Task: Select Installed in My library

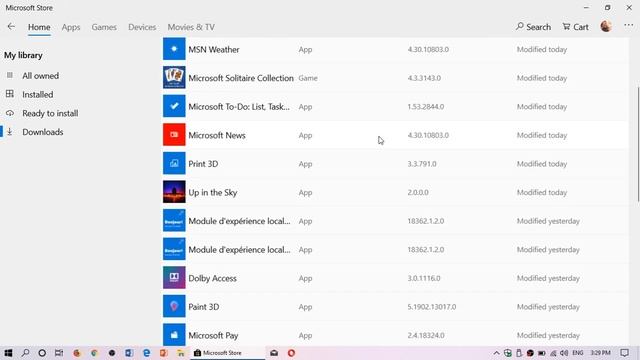Action: [38, 95]
